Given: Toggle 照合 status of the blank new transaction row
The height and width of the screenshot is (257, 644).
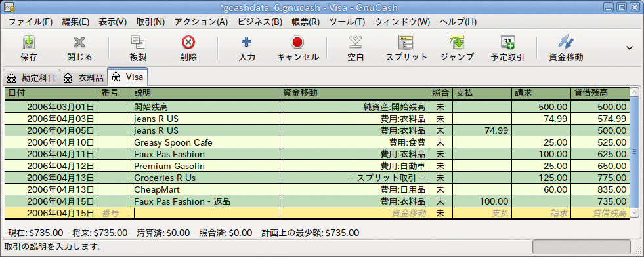Looking at the screenshot, I should pos(440,213).
